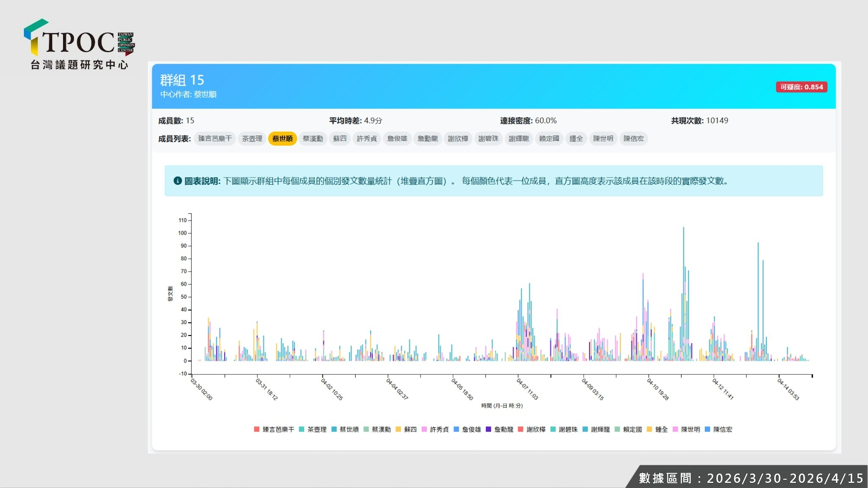Click the 04-07 11:03 time axis label
Screen dimensions: 868x488
(x=527, y=389)
